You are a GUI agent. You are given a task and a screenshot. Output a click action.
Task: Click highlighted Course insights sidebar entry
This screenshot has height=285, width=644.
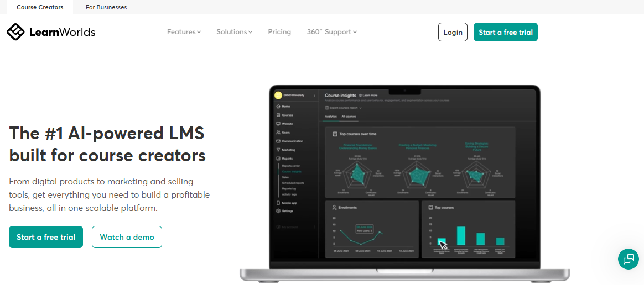pos(292,171)
